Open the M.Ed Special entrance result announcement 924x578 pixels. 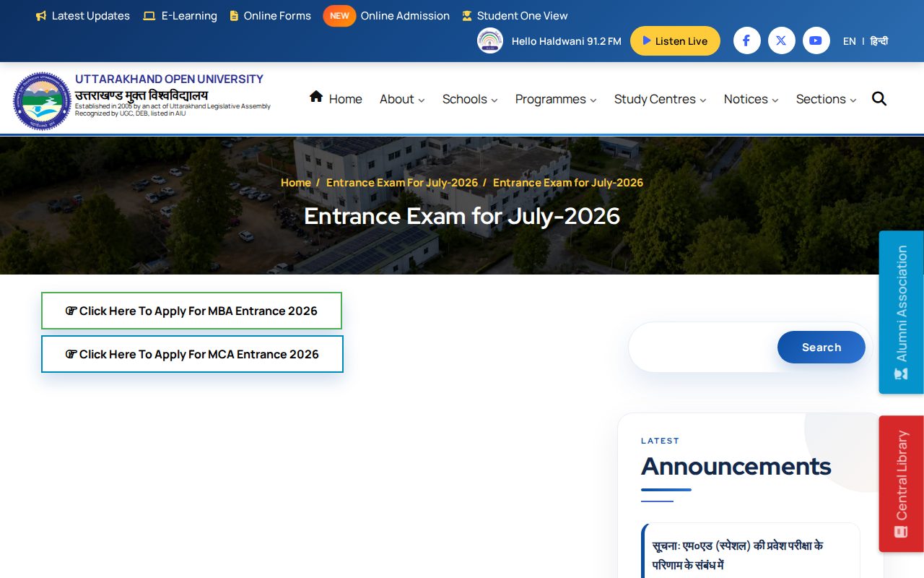click(738, 555)
